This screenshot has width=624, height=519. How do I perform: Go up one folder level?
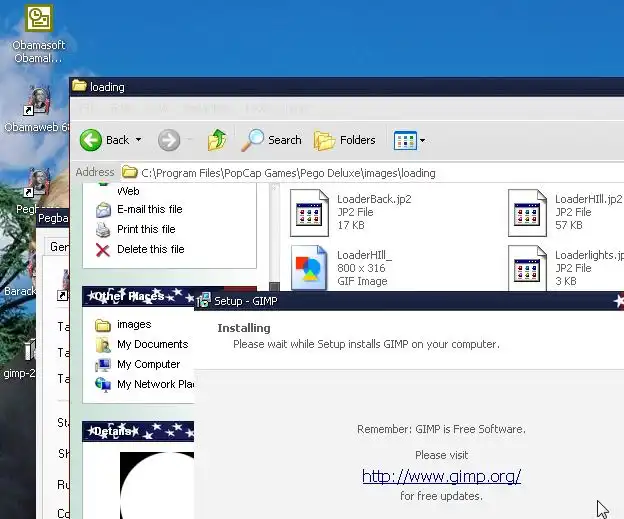(217, 140)
